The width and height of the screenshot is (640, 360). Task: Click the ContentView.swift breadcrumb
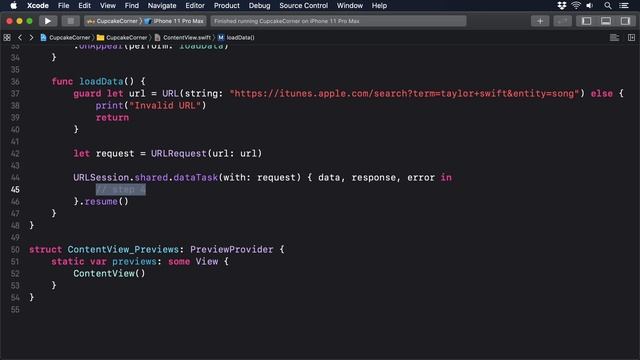click(183, 38)
